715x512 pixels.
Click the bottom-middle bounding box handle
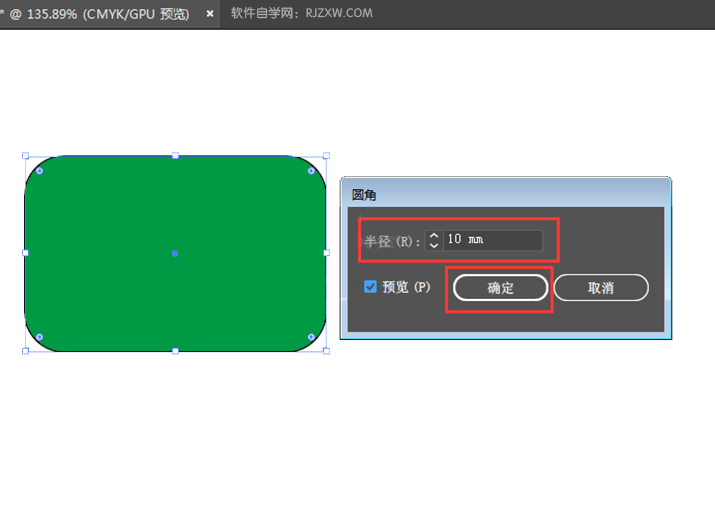point(175,351)
